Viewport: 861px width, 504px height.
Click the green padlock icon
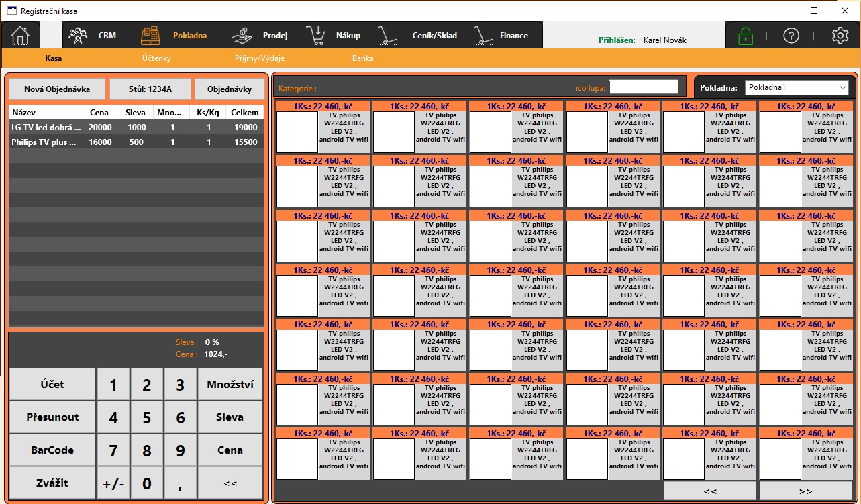pos(746,36)
